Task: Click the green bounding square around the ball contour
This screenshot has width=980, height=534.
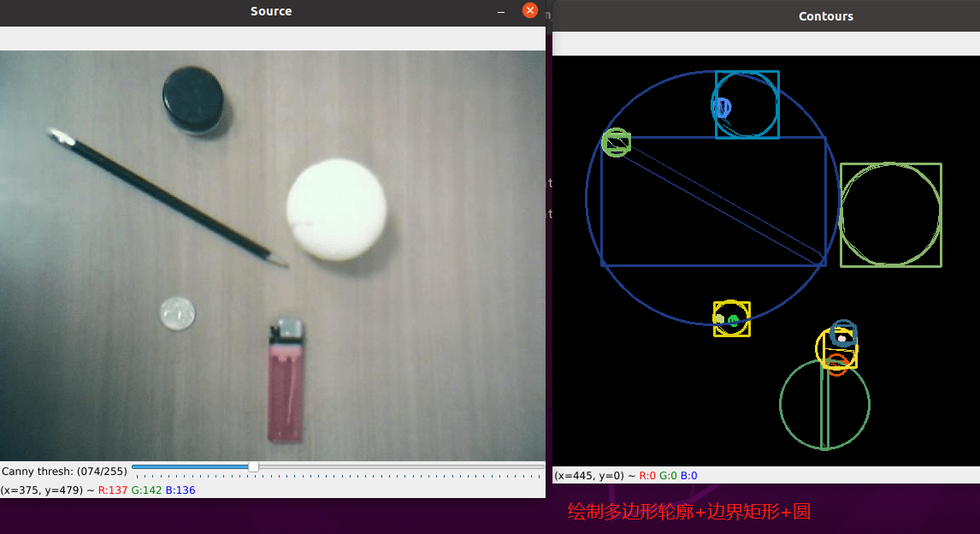Action: coord(891,163)
